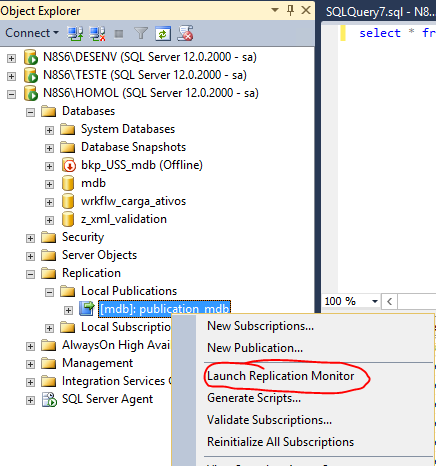Screen dimensions: 436x466
Task: Click the Local Publications folder icon
Action: [68, 291]
